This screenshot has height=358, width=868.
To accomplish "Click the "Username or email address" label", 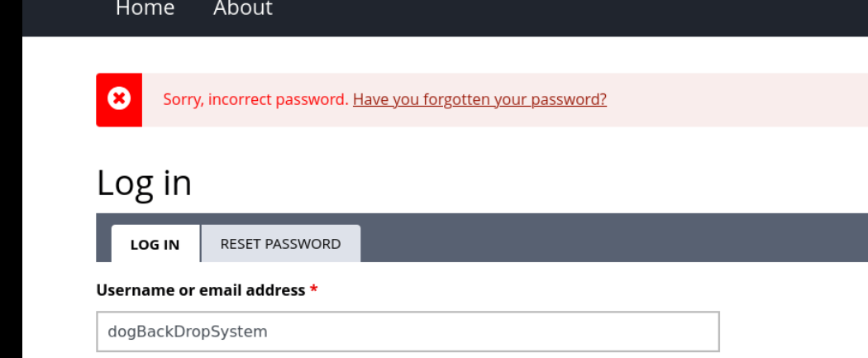I will click(201, 290).
